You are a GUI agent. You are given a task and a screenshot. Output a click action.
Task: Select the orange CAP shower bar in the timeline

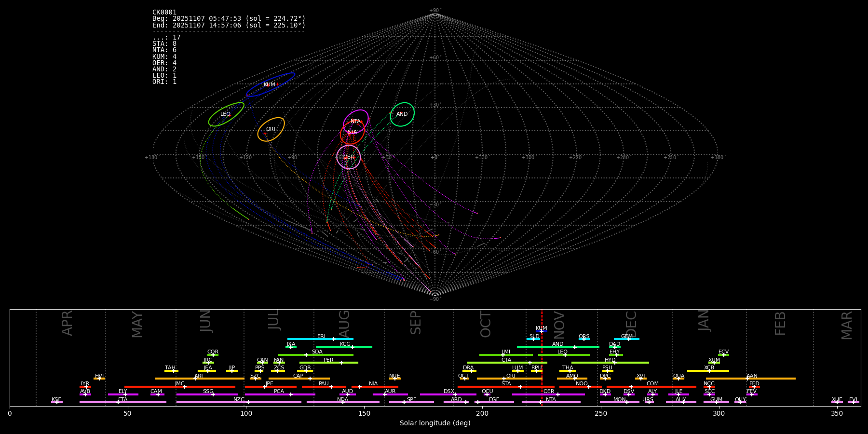[299, 379]
